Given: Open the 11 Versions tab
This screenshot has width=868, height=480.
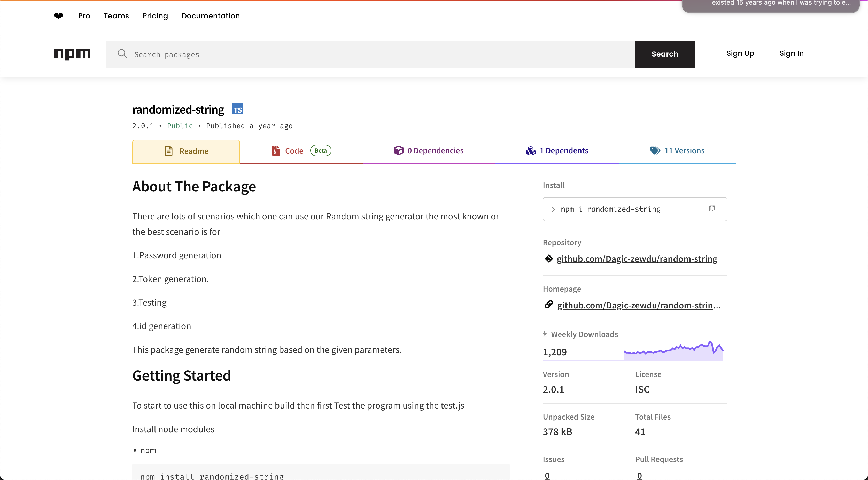Looking at the screenshot, I should point(677,151).
